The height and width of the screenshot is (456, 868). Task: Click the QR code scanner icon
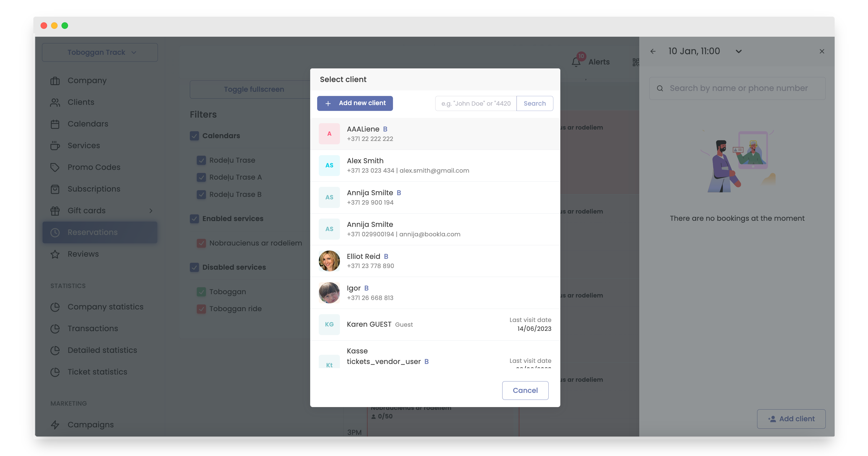635,62
